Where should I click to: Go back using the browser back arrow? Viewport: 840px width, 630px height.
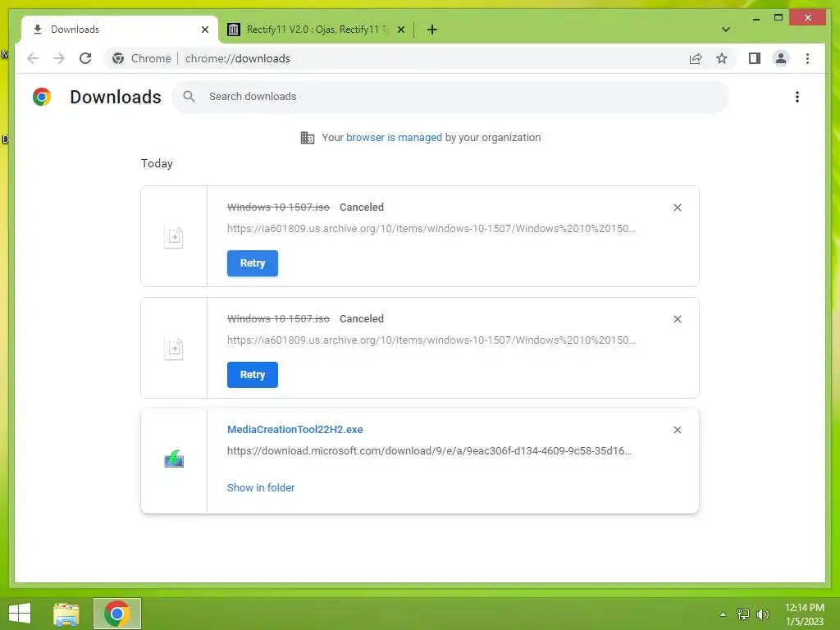[33, 58]
